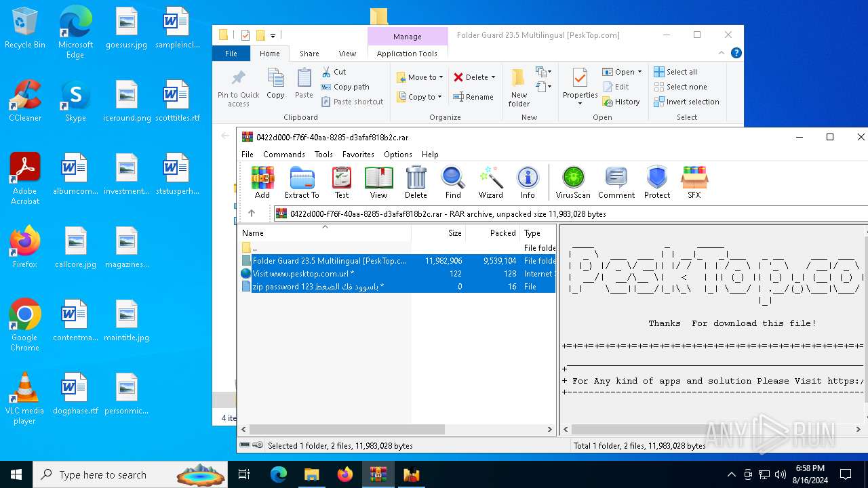Show hidden system tray icons
The width and height of the screenshot is (868, 488).
(x=731, y=474)
